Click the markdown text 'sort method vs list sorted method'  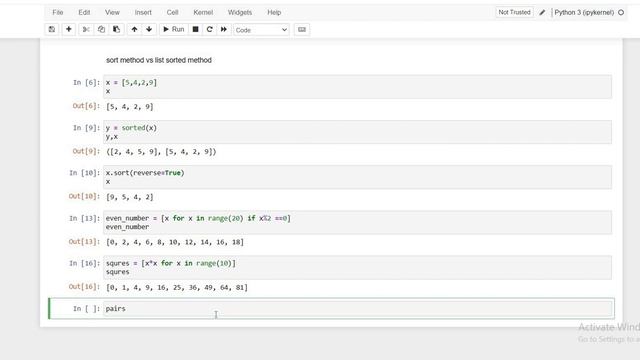coord(159,60)
